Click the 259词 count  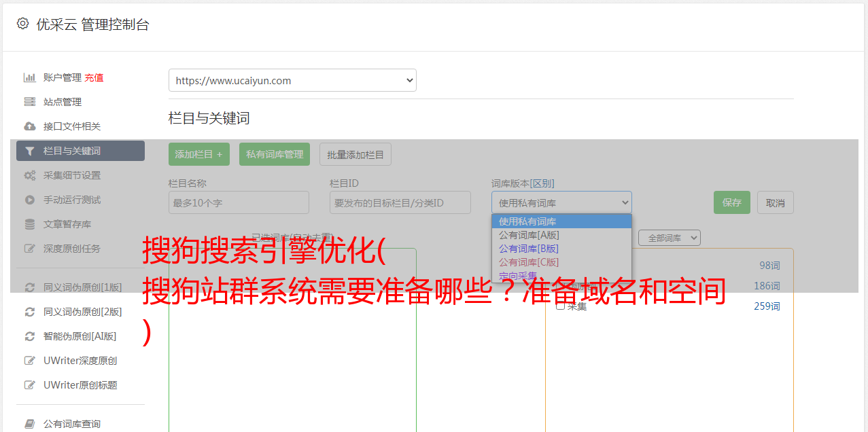coord(767,306)
